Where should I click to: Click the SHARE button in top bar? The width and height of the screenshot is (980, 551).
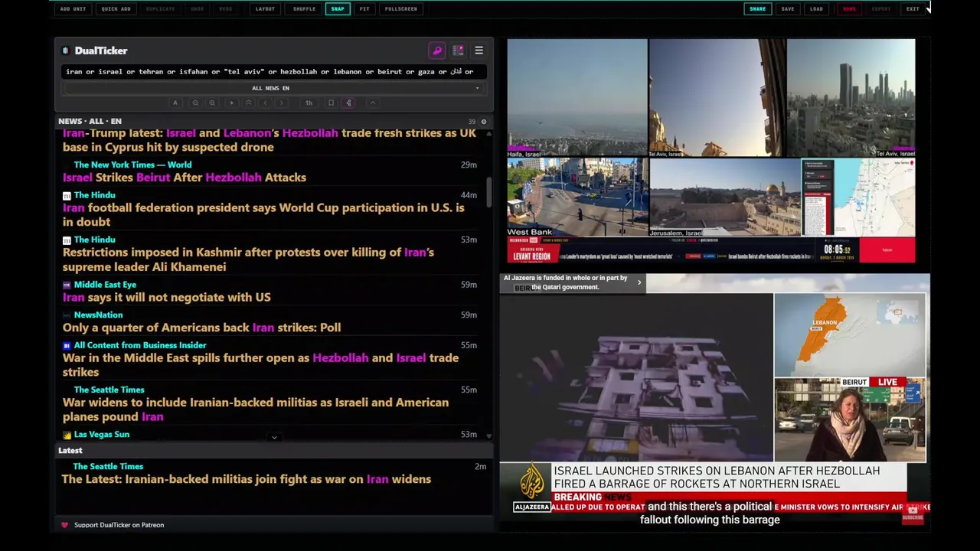tap(757, 8)
